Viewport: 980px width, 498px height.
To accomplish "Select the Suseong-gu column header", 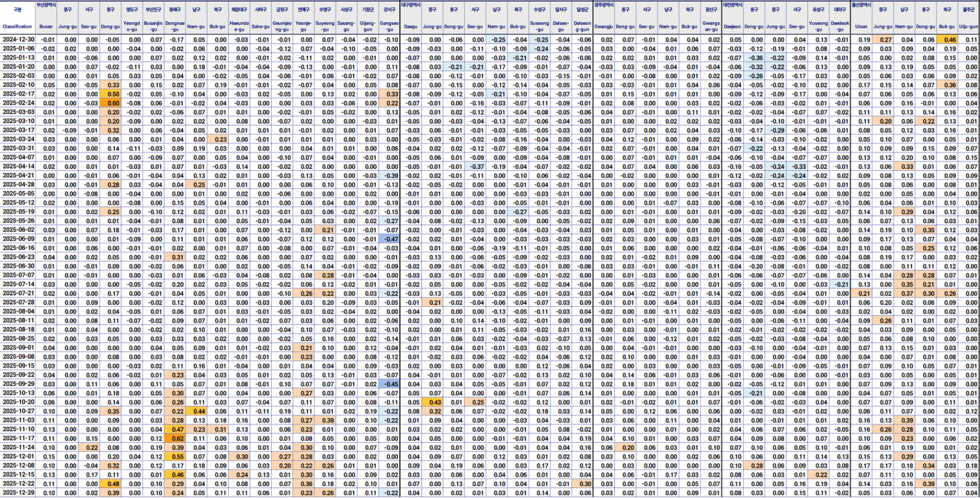I will coord(540,27).
